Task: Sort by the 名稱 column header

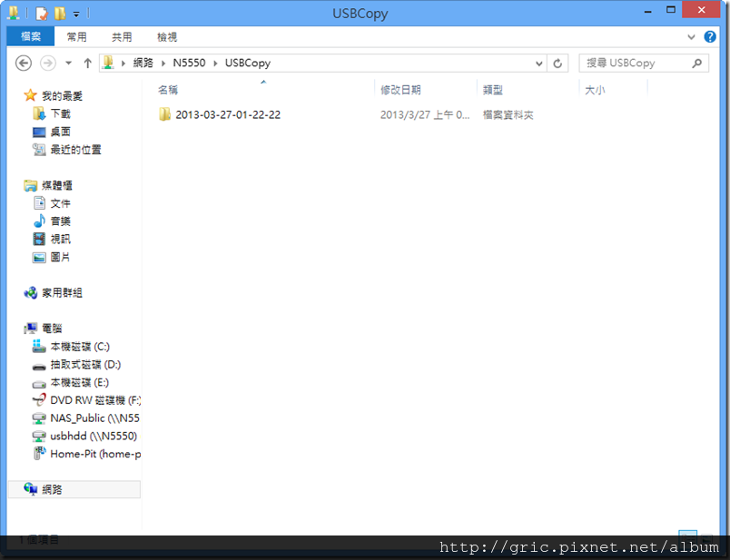Action: (x=168, y=90)
